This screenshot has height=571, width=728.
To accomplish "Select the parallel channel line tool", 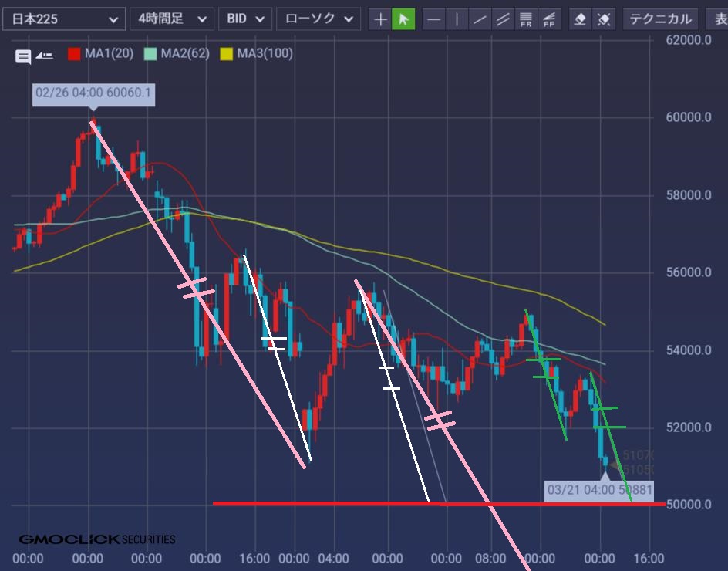I will 504,19.
